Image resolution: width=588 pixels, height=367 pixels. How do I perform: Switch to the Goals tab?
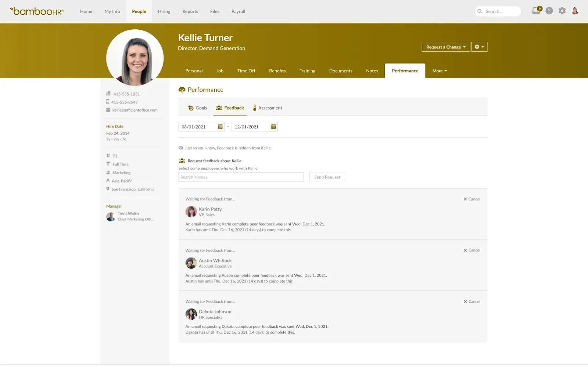point(198,108)
